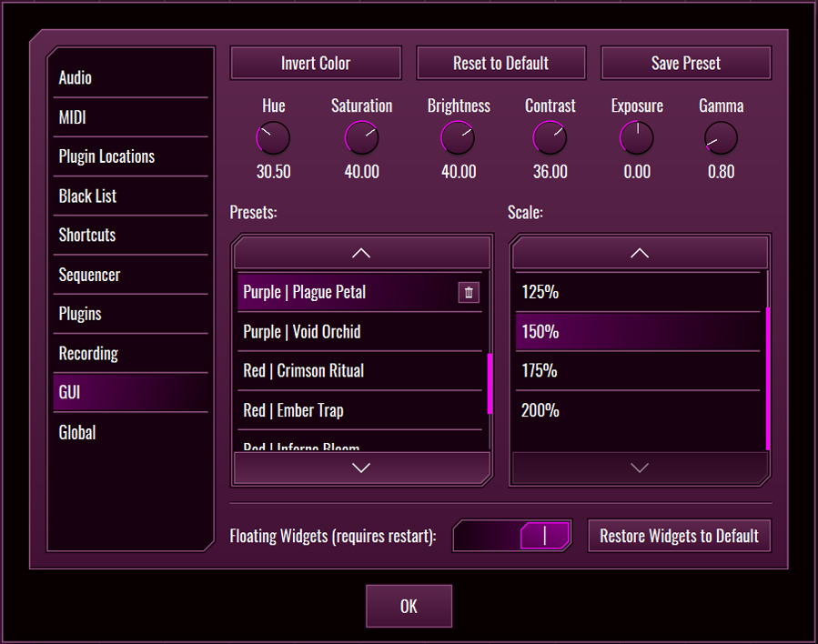Click the Invert Color button

(316, 63)
